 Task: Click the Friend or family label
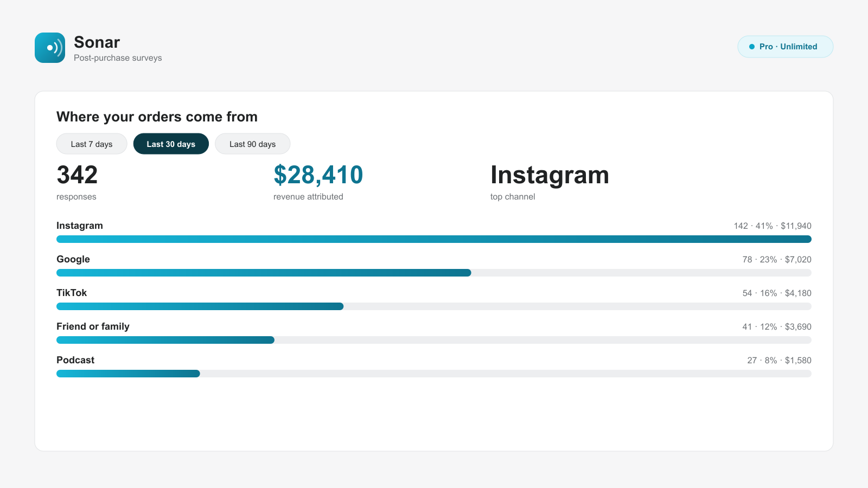pyautogui.click(x=93, y=326)
